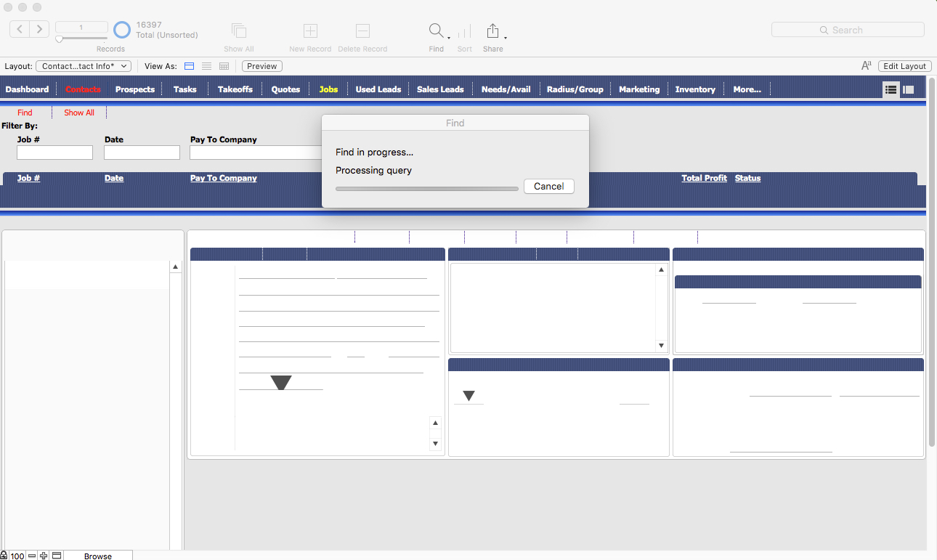This screenshot has height=560, width=937.
Task: Select the Table View icon
Action: pyautogui.click(x=223, y=66)
